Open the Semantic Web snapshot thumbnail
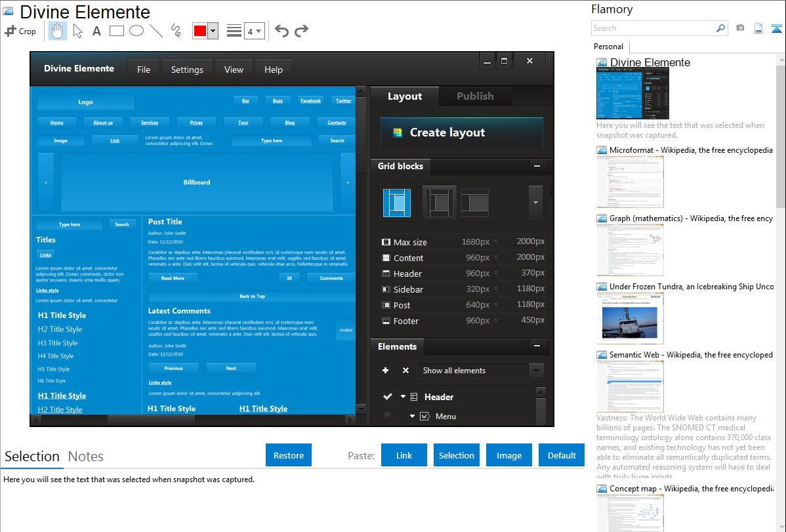This screenshot has width=786, height=532. coord(630,386)
